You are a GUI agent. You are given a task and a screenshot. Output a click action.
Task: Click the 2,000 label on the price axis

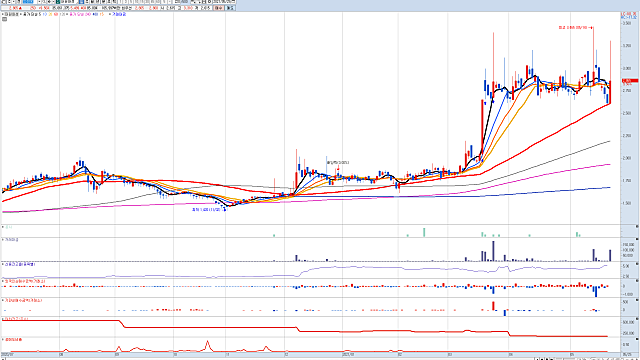point(626,158)
